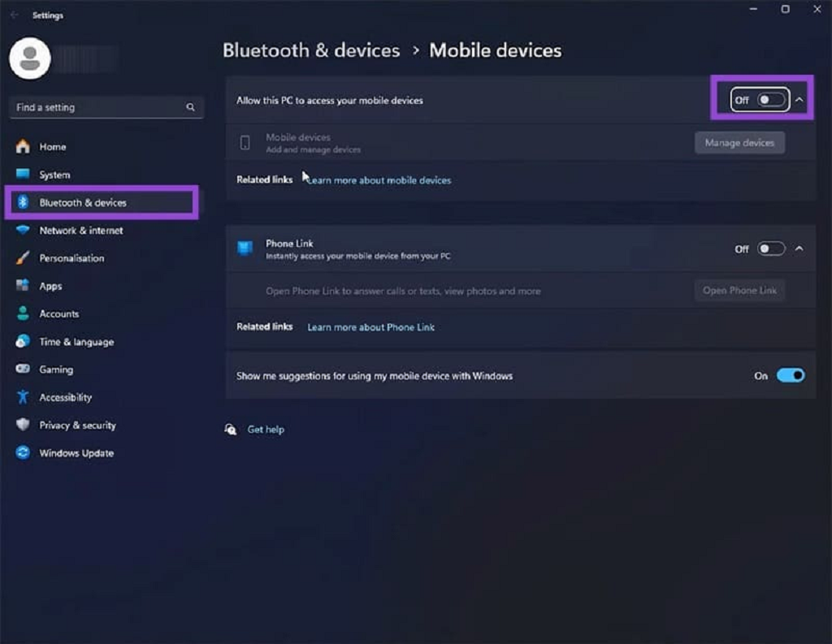
Task: Open Learn more about Phone Link link
Action: click(x=370, y=327)
